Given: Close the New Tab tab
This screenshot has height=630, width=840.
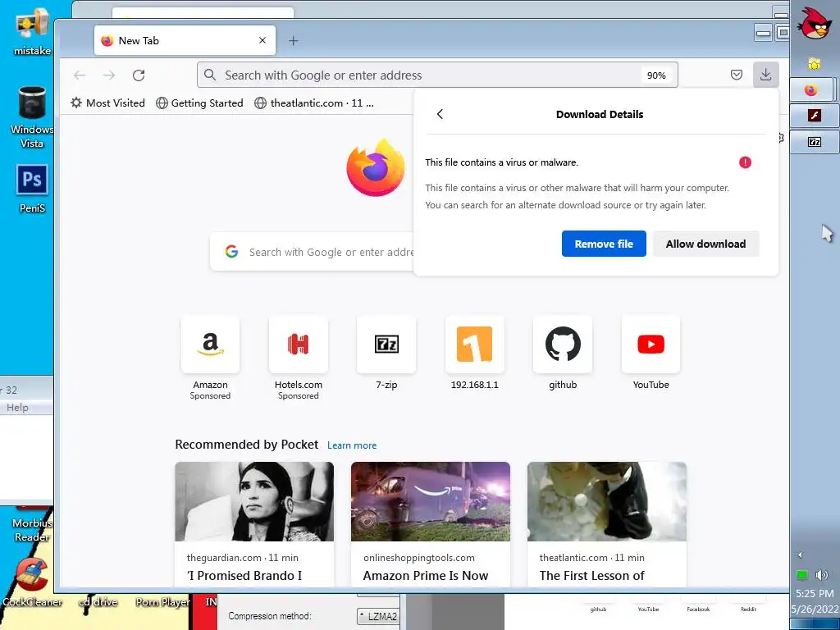Looking at the screenshot, I should pos(262,40).
